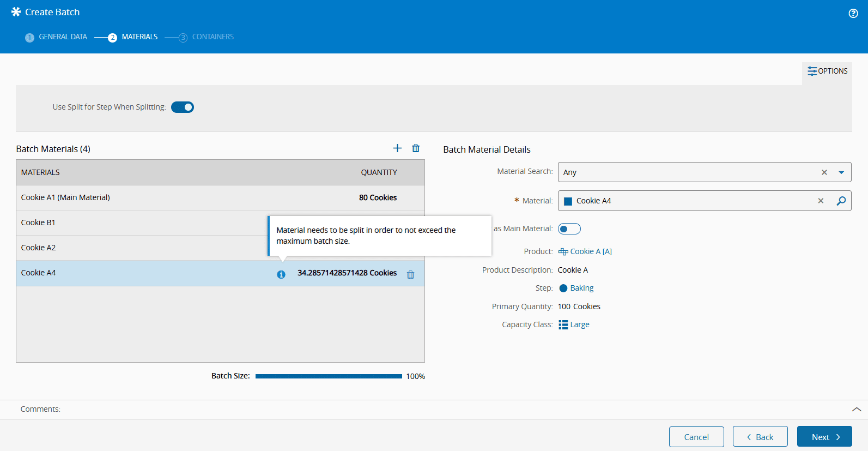Click the magnifier icon in Material field
The width and height of the screenshot is (868, 451).
pos(841,201)
